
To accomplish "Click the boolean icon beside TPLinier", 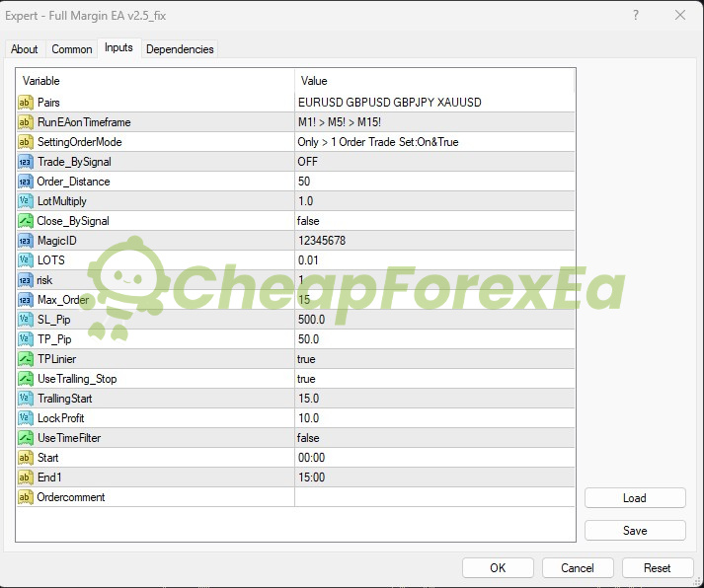I will coord(26,359).
